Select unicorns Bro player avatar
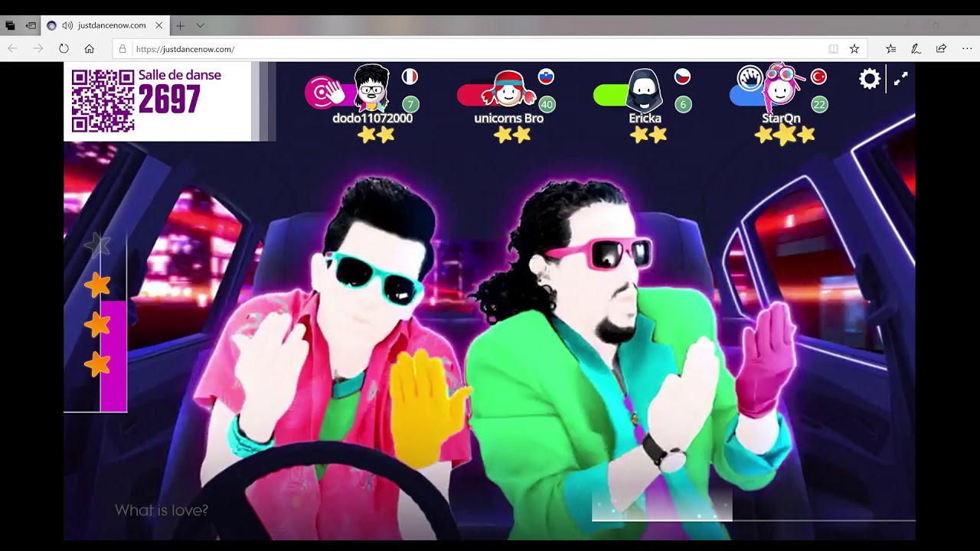The height and width of the screenshot is (551, 980). click(x=508, y=90)
